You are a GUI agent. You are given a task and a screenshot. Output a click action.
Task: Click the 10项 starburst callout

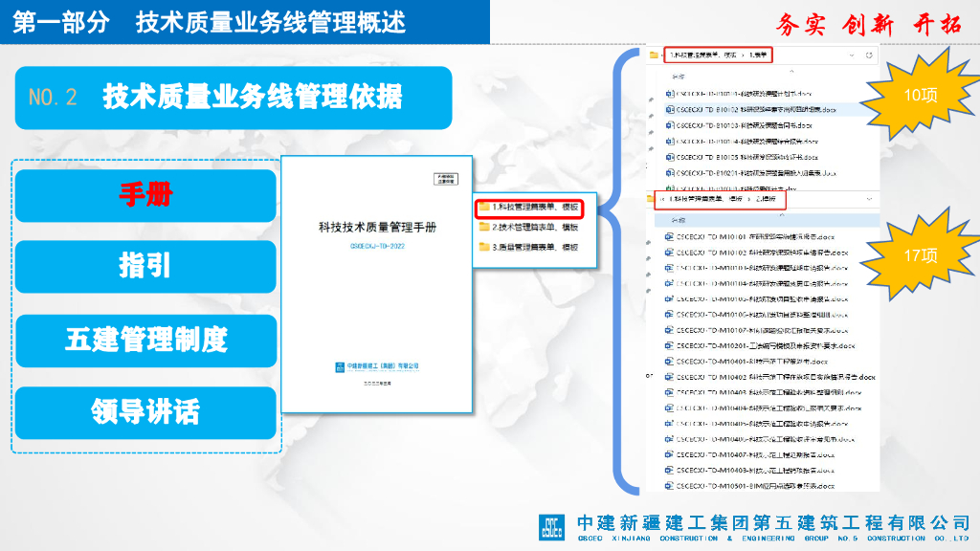(x=921, y=95)
